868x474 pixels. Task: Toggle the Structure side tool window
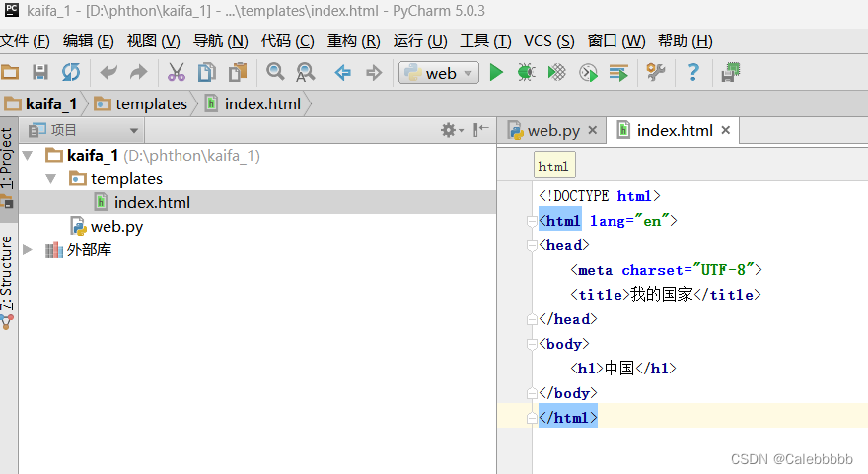tap(7, 281)
